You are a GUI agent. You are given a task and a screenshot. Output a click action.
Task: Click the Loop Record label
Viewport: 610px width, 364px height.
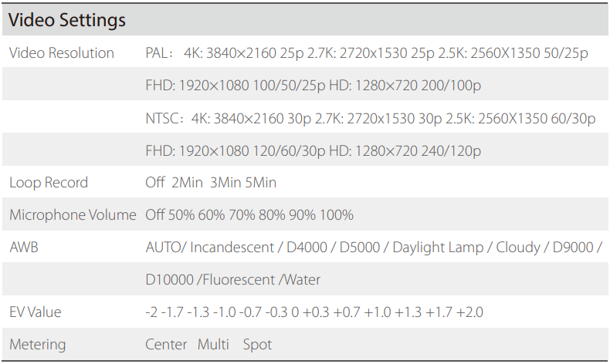pyautogui.click(x=49, y=183)
